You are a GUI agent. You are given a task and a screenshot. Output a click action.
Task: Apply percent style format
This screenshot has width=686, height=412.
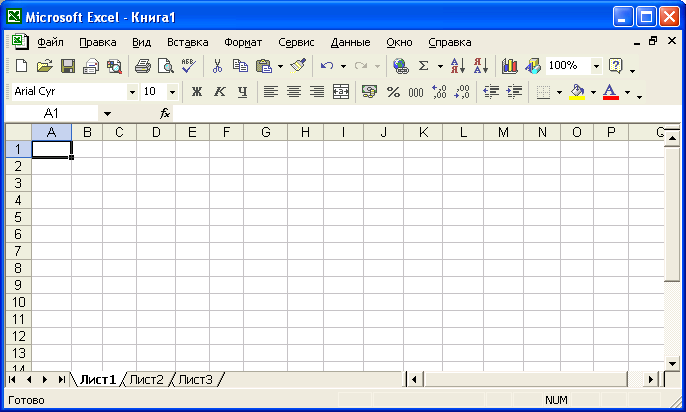click(x=393, y=92)
